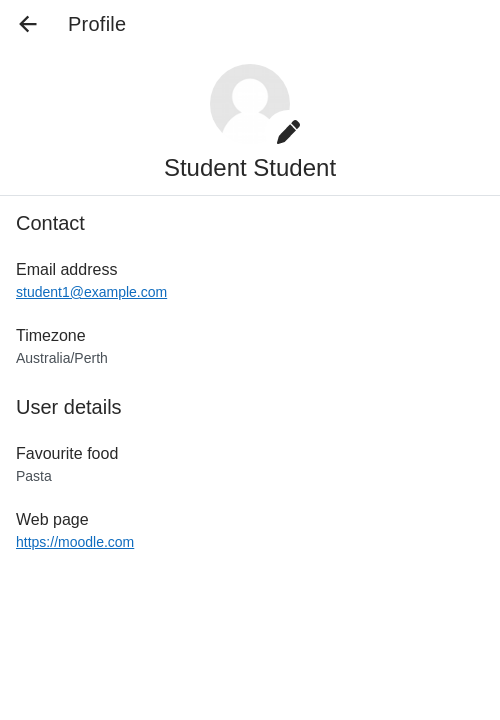Open the https://moodle.com web page link

[75, 542]
